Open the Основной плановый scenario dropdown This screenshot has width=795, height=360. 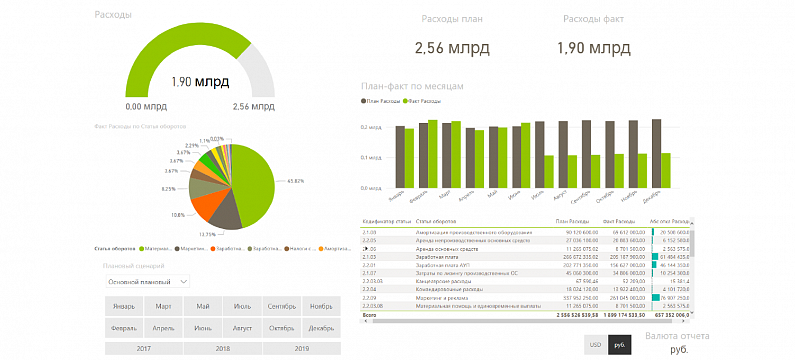click(x=148, y=281)
